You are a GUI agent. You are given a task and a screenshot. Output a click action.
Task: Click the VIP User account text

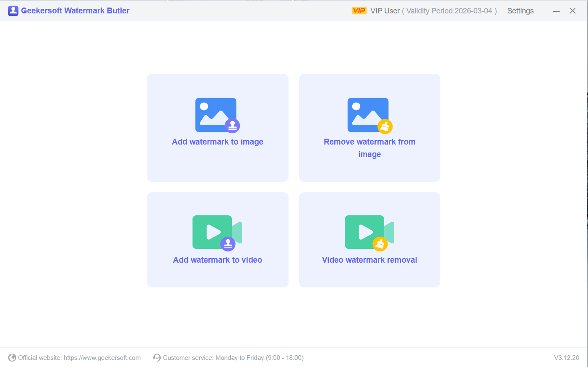point(385,11)
